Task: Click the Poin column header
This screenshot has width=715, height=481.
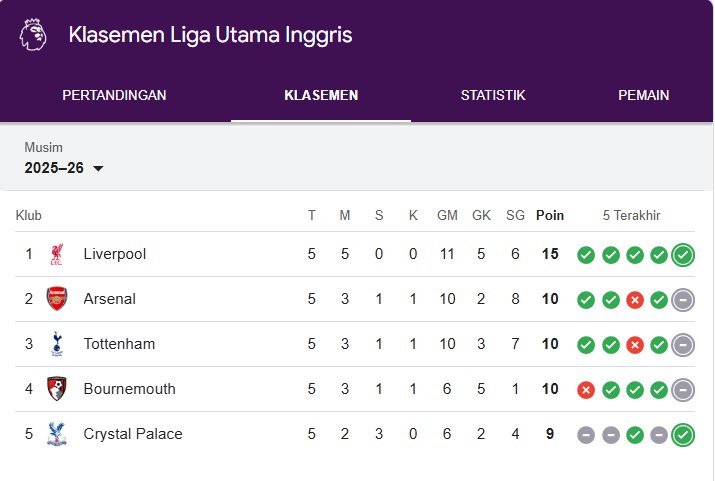Action: (550, 215)
